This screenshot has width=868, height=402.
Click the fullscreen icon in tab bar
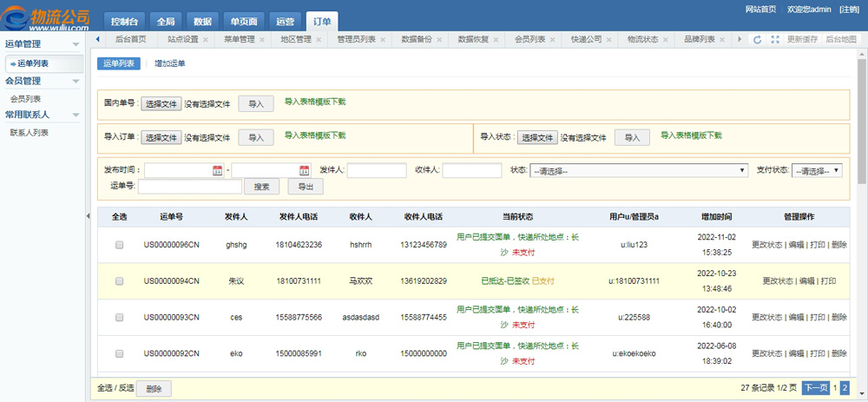(775, 40)
